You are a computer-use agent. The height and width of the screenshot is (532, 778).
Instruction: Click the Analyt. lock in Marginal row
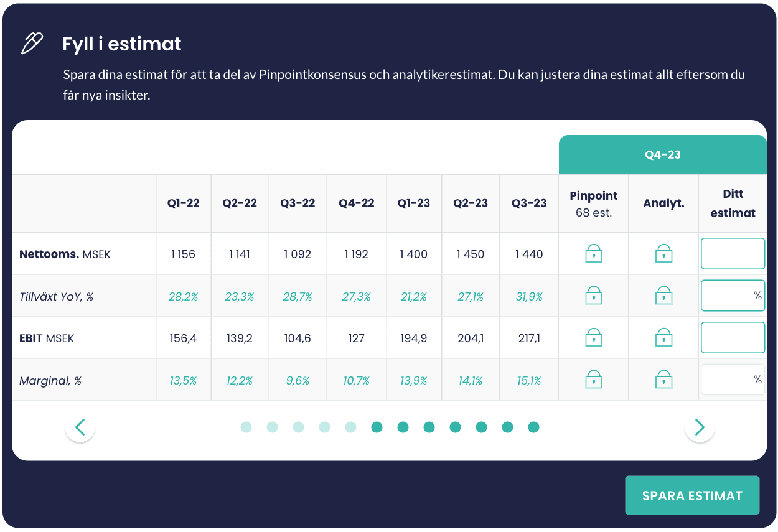(x=663, y=380)
